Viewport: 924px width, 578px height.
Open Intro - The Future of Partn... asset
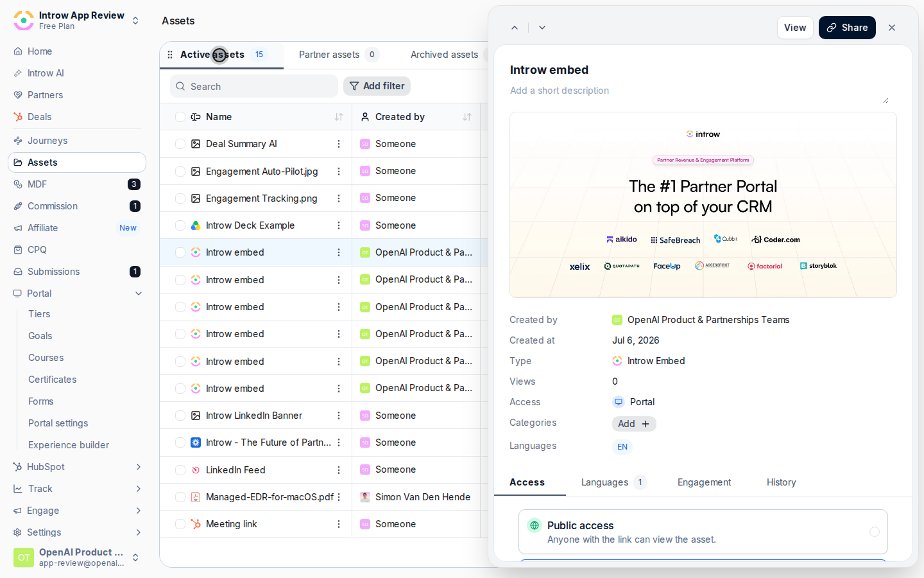click(268, 442)
